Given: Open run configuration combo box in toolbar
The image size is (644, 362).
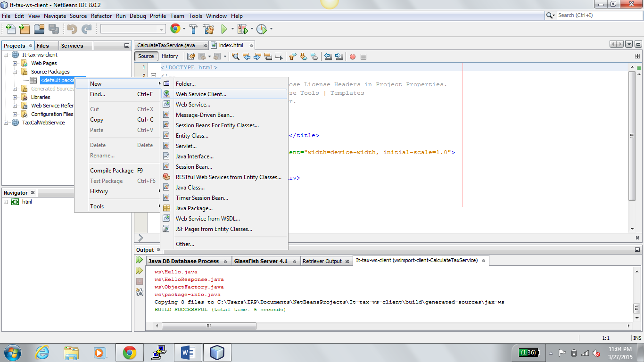Looking at the screenshot, I should (x=133, y=29).
